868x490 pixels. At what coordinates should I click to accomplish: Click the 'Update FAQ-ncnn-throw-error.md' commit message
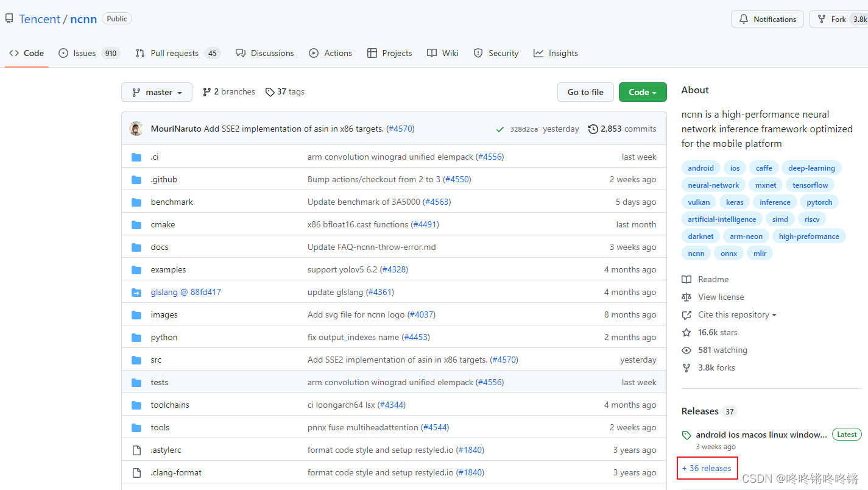tap(372, 247)
